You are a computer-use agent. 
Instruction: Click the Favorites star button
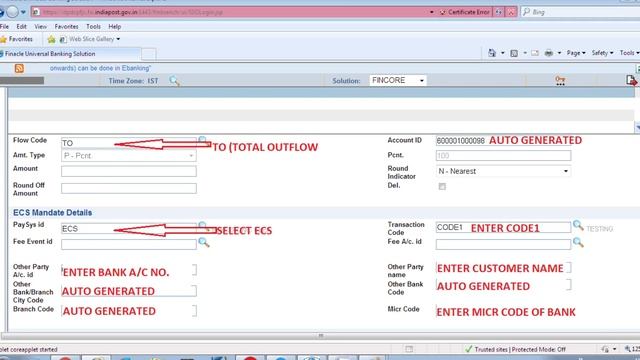coord(17,39)
